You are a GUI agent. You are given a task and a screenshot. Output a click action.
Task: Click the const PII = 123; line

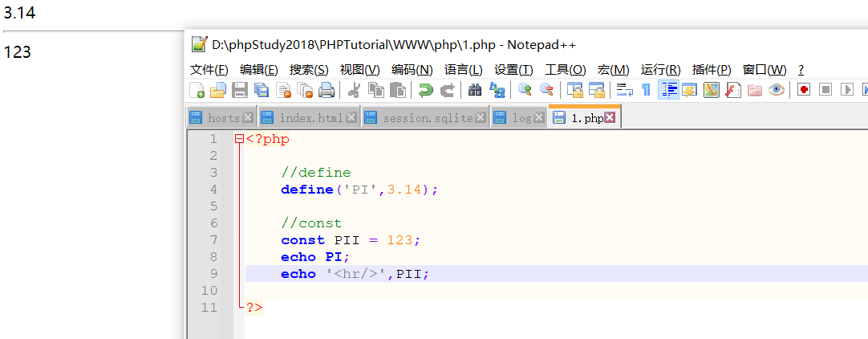351,240
